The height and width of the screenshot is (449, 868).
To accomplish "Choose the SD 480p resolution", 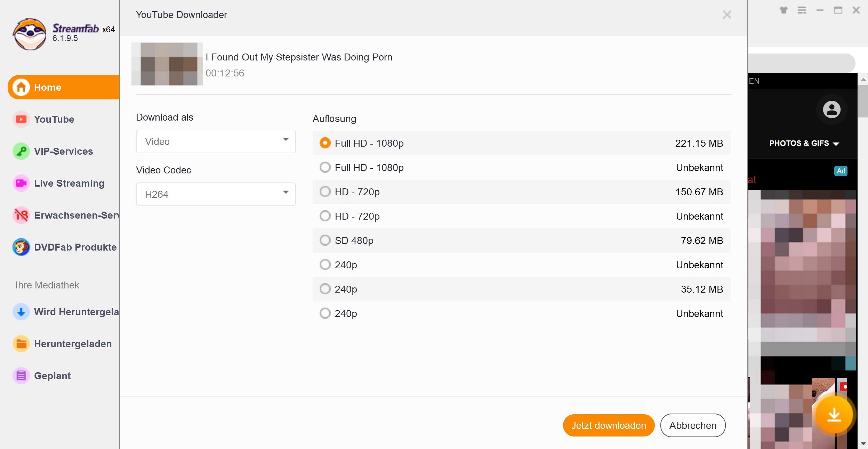I will pyautogui.click(x=325, y=240).
